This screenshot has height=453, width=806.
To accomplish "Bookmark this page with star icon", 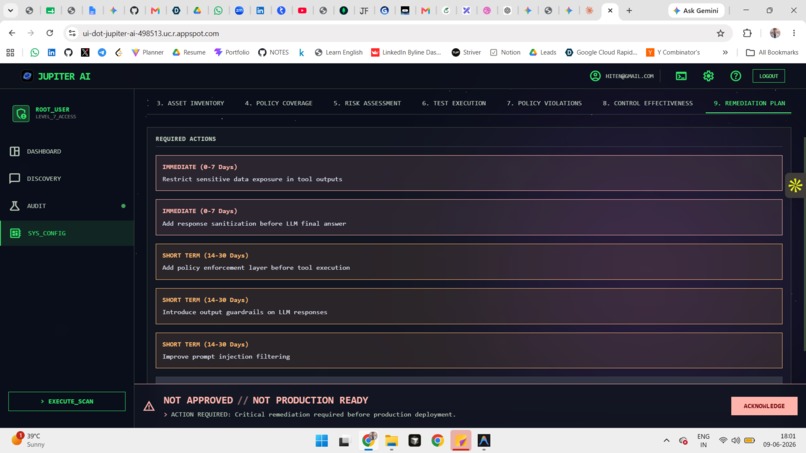I will 720,33.
